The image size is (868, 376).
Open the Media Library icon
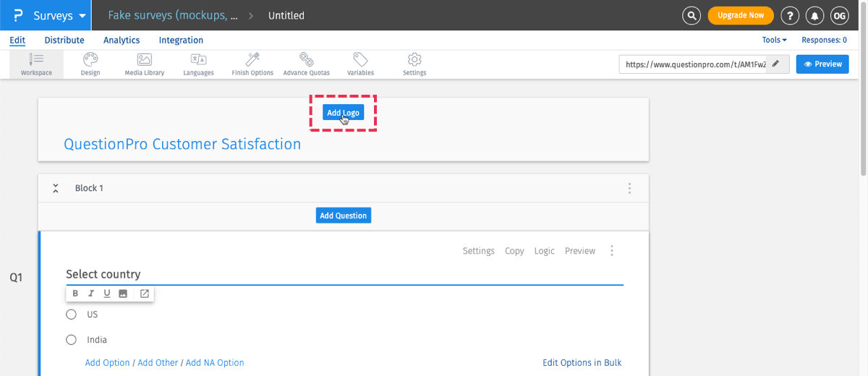144,60
